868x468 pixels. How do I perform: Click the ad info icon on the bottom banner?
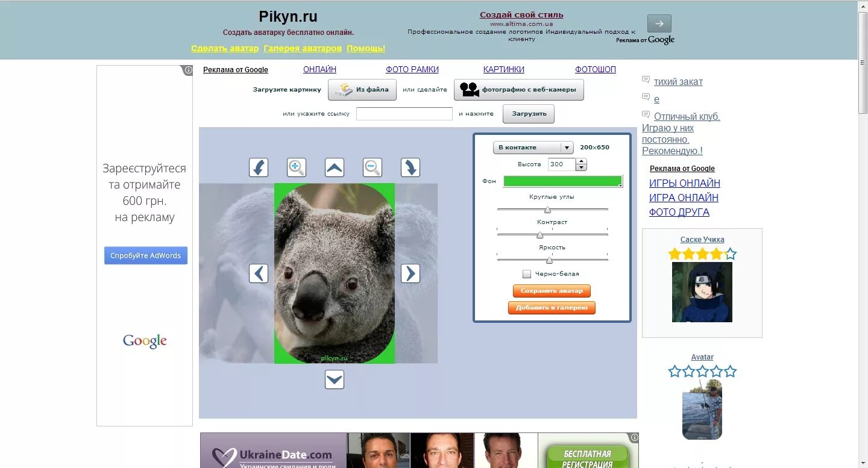point(634,437)
